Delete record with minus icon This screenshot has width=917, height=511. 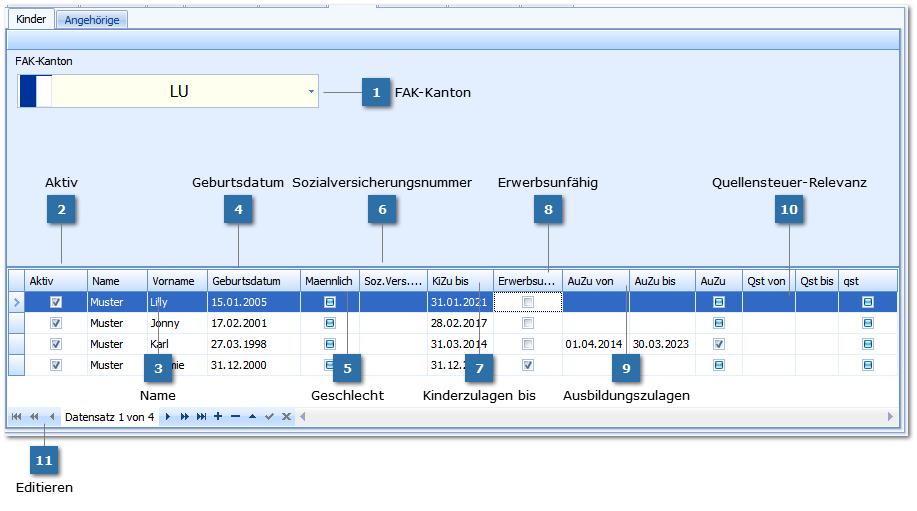(x=235, y=416)
